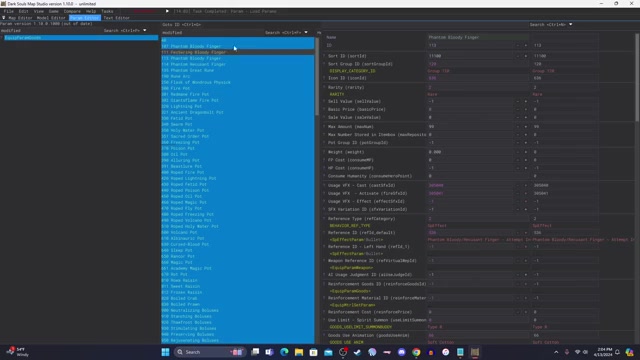The image size is (640, 360).
Task: Select the Fire Pot row
Action: click(238, 88)
